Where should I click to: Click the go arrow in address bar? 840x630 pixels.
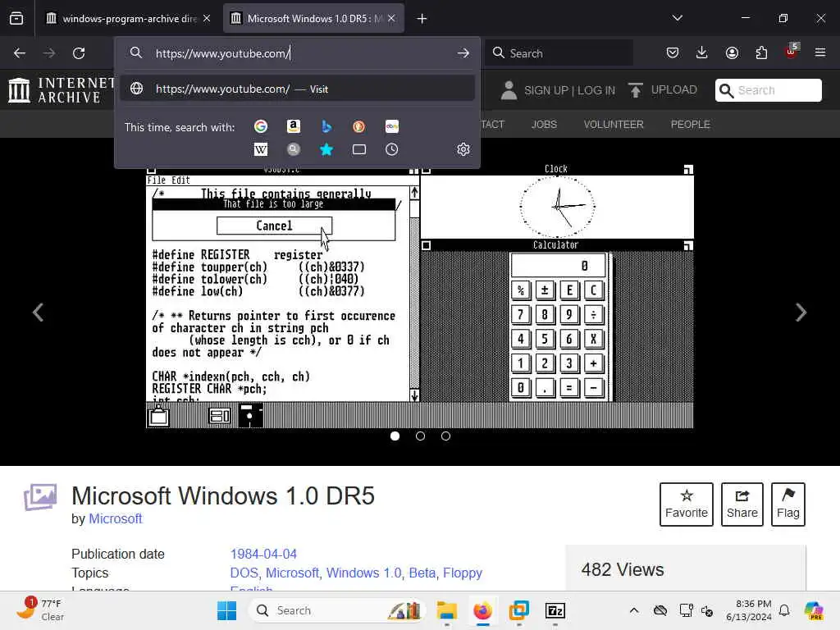pyautogui.click(x=463, y=53)
